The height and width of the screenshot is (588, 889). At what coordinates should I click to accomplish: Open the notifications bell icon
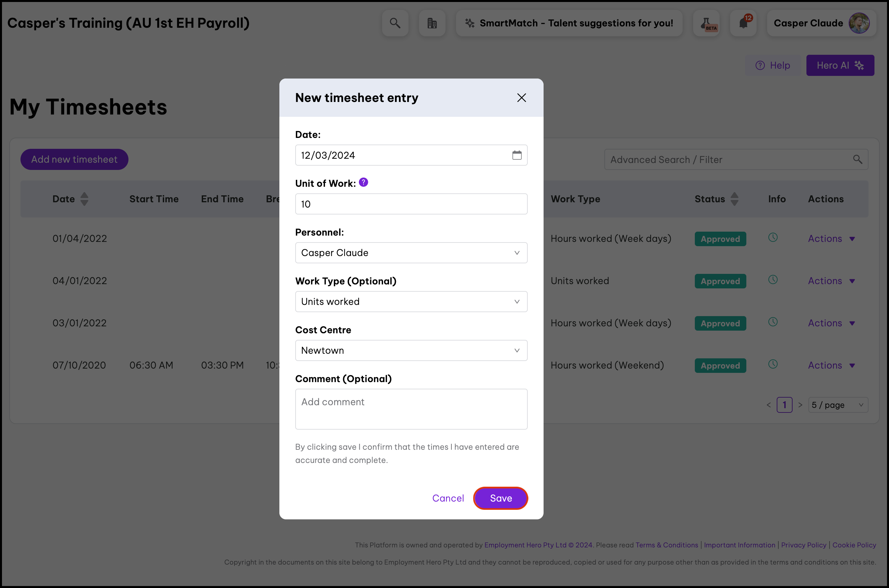[743, 23]
